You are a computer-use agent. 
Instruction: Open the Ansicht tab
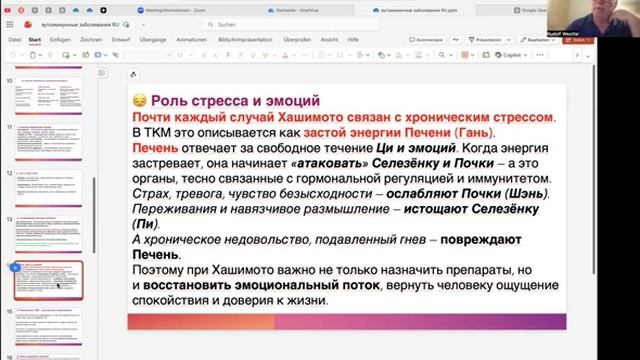pos(329,40)
